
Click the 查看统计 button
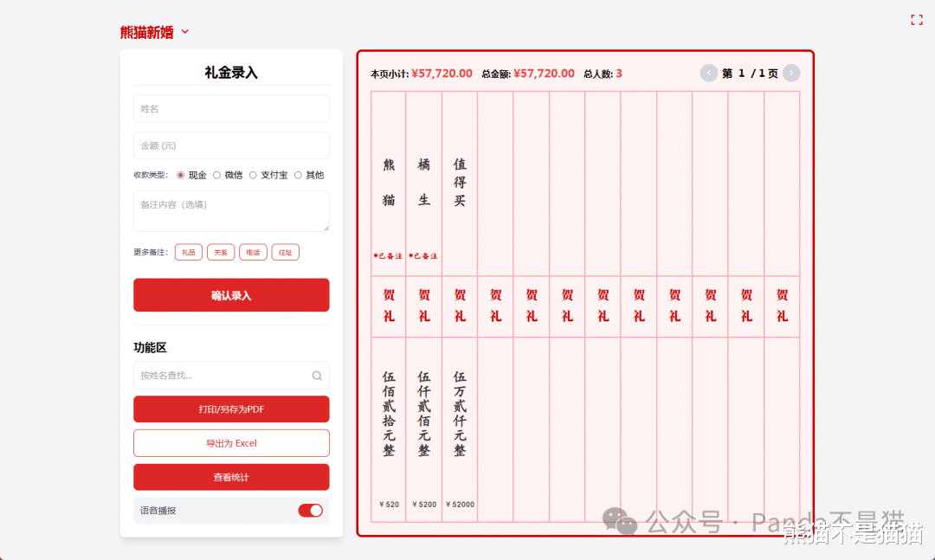[231, 477]
